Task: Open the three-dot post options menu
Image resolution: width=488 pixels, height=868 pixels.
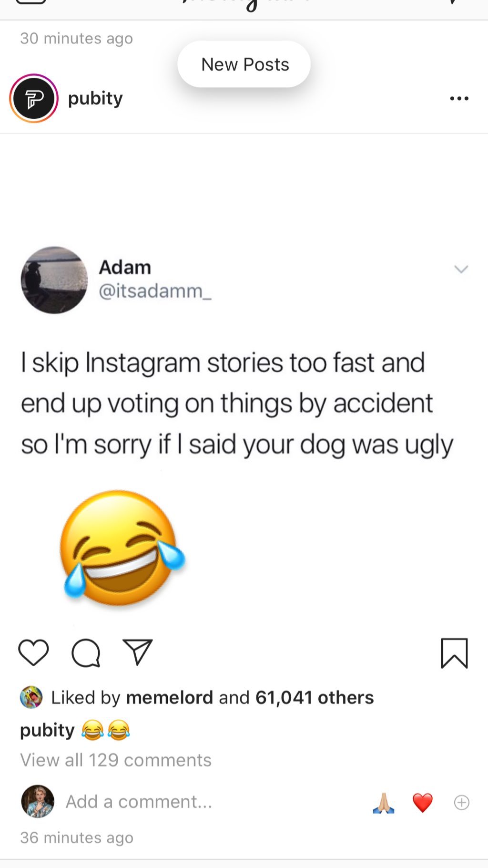Action: [459, 98]
